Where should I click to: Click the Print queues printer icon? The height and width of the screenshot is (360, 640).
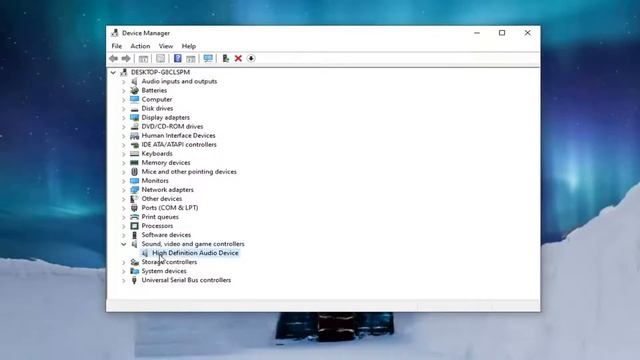[x=134, y=217]
